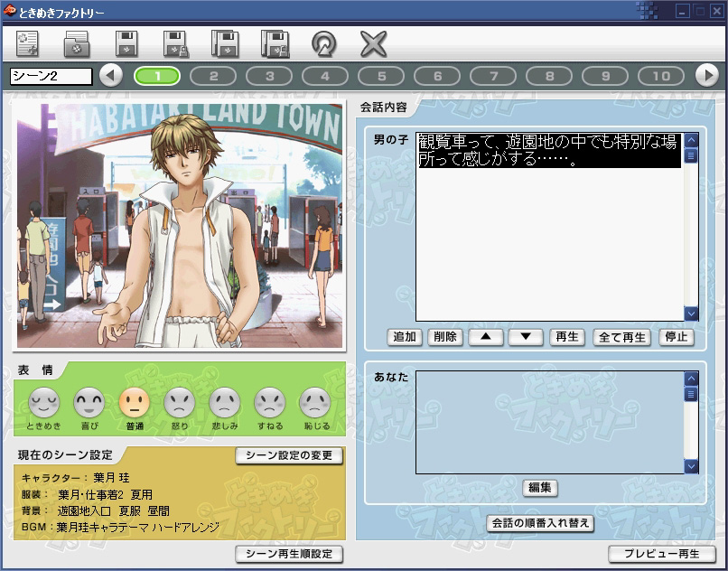Select the 普通 expression face
This screenshot has height=571, width=728.
point(135,403)
